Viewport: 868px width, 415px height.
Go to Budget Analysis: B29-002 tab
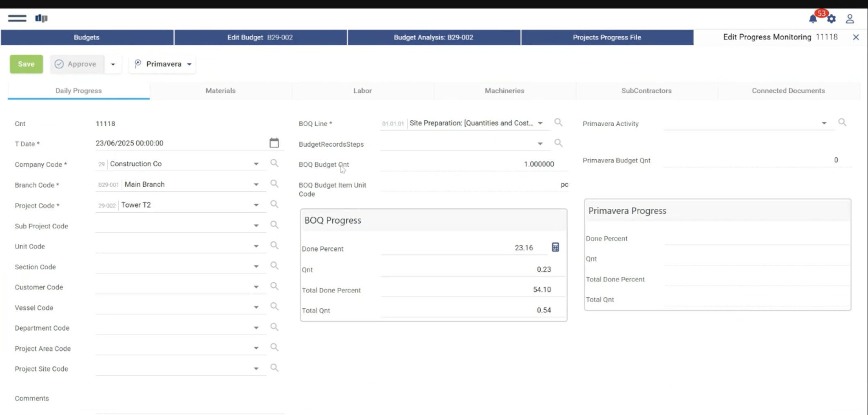coord(433,37)
